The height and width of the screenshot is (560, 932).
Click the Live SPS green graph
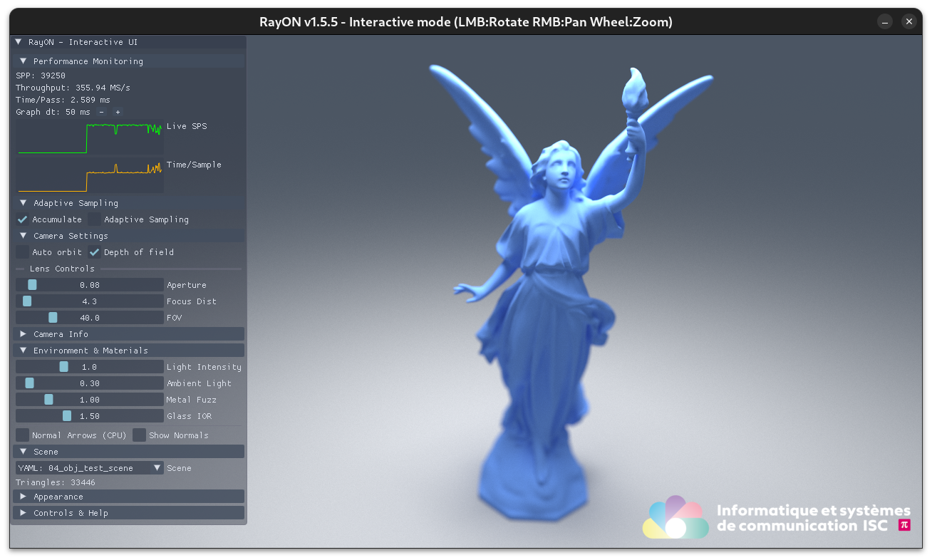click(90, 138)
